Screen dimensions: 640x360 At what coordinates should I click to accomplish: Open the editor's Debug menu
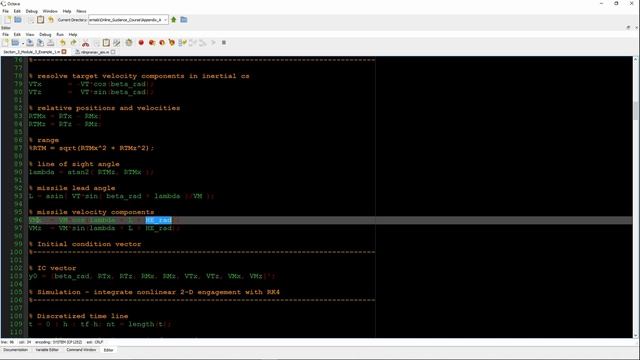[x=45, y=35]
